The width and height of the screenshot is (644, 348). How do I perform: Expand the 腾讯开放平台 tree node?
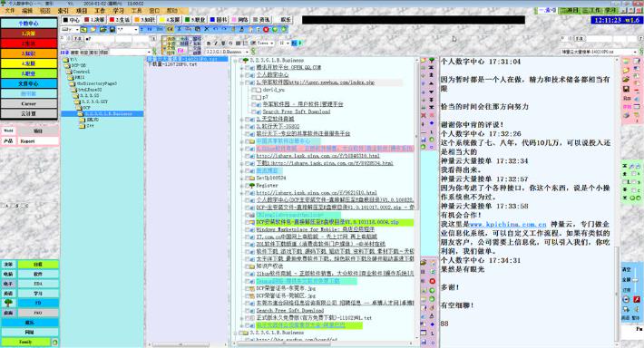tap(242, 68)
